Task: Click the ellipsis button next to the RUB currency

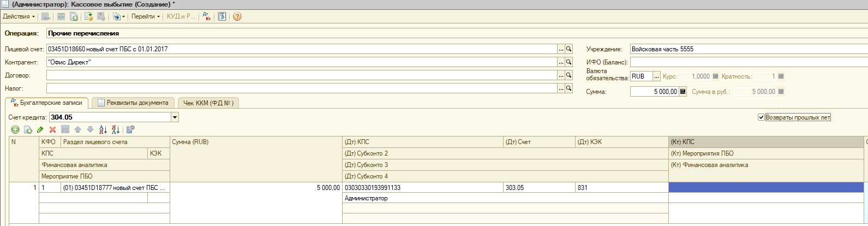Action: point(656,76)
